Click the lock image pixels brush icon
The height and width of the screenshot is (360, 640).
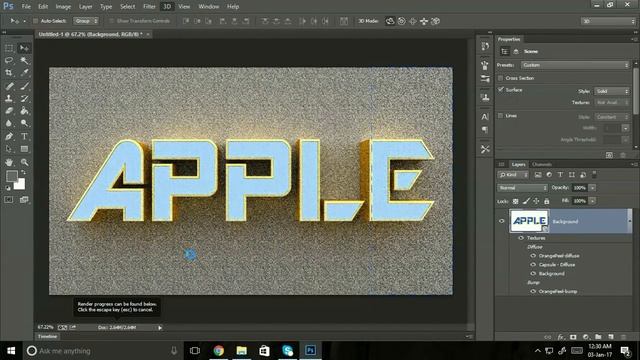pos(526,201)
